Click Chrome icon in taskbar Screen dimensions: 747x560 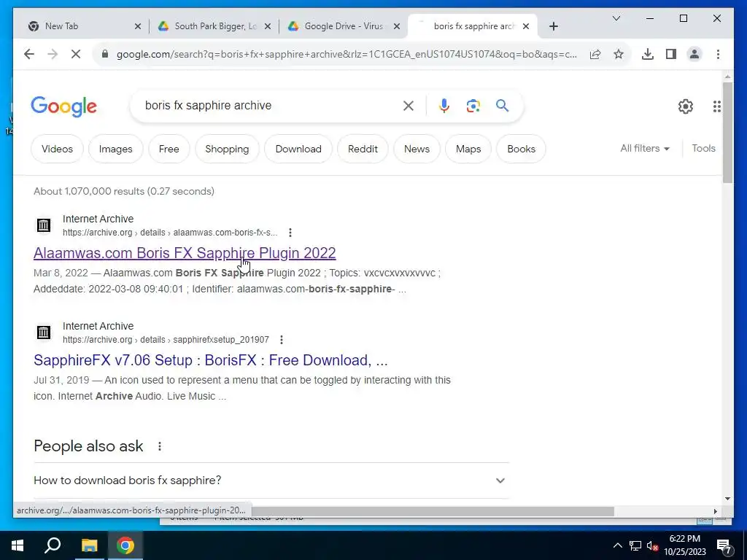125,545
